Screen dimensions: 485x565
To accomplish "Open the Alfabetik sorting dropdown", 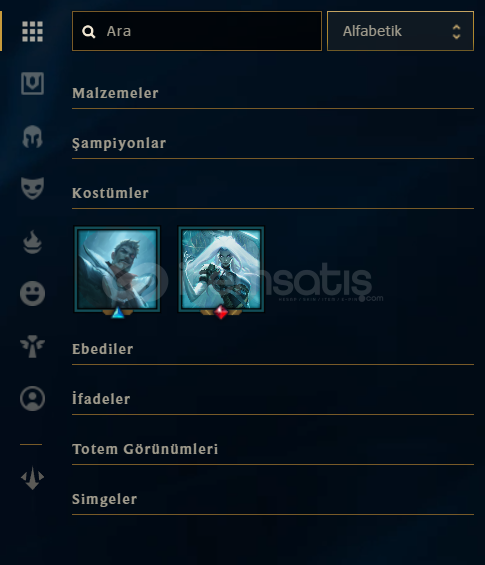I will 400,31.
